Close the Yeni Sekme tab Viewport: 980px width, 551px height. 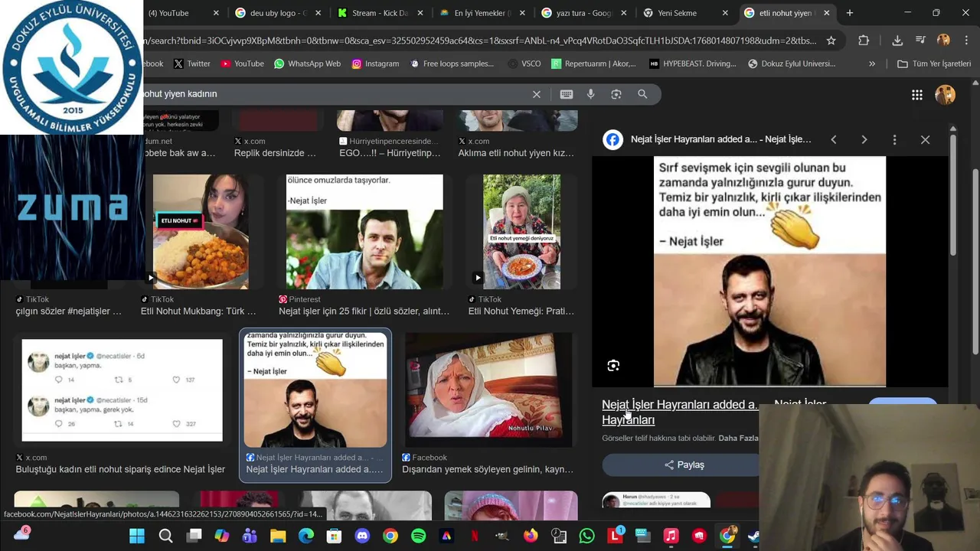[x=725, y=13]
